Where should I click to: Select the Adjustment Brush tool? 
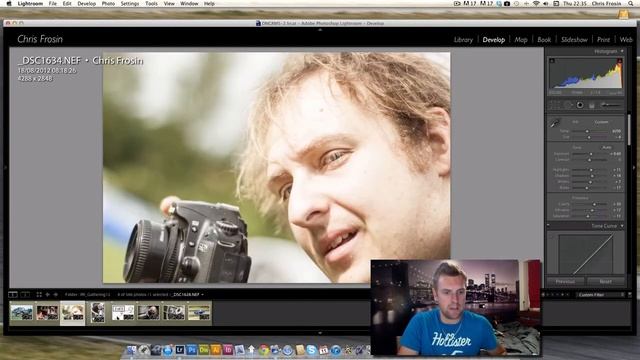pyautogui.click(x=611, y=105)
